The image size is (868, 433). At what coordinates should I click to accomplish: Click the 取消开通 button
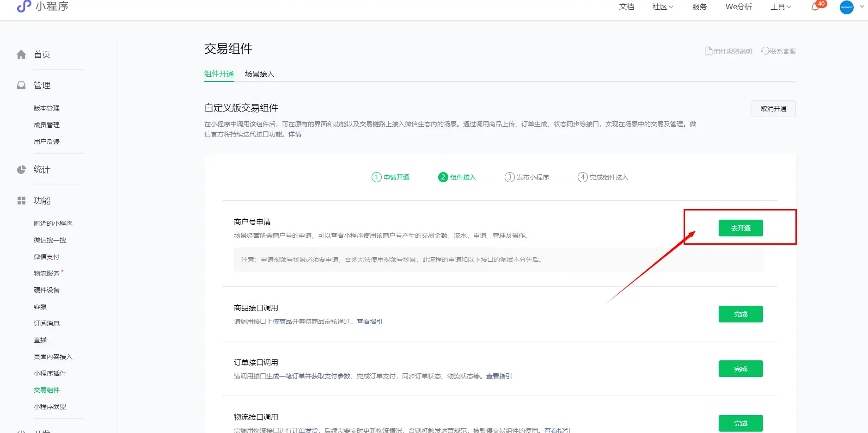point(773,109)
